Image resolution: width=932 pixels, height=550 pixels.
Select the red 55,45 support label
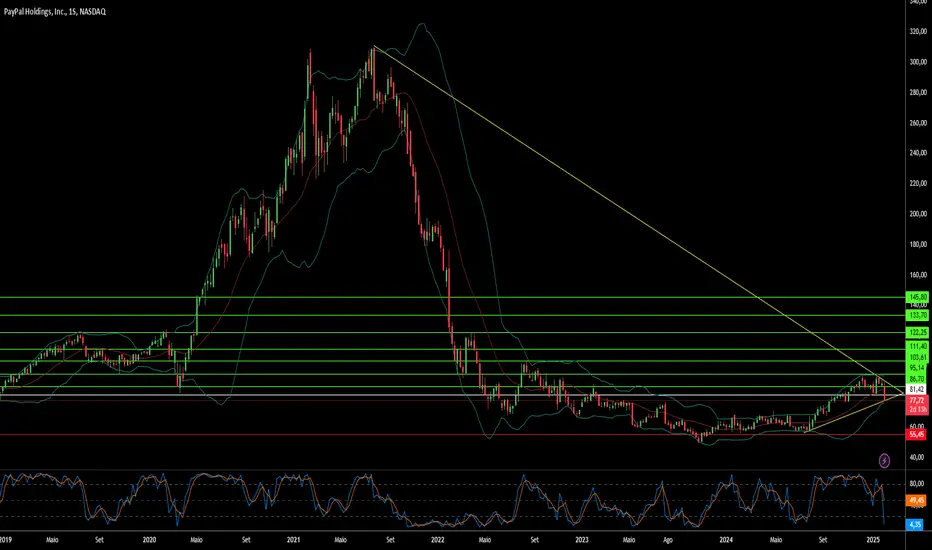coord(918,435)
